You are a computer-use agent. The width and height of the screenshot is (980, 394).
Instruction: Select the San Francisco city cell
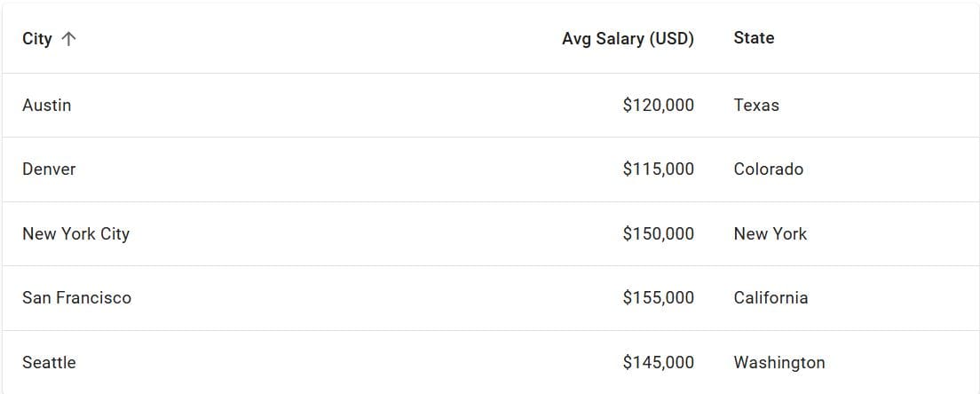click(x=77, y=298)
